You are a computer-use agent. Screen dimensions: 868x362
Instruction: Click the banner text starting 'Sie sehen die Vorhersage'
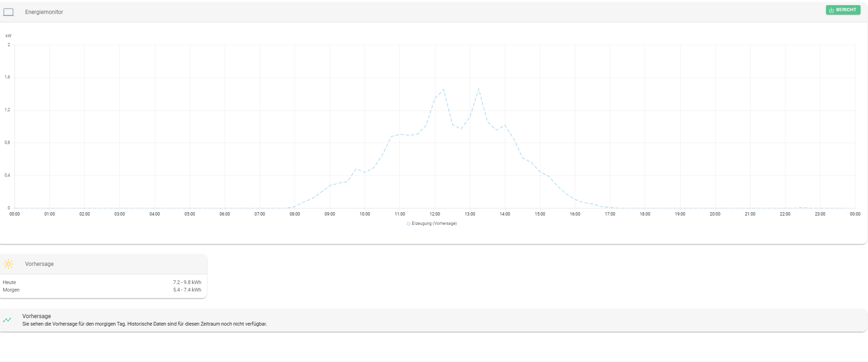tap(145, 324)
